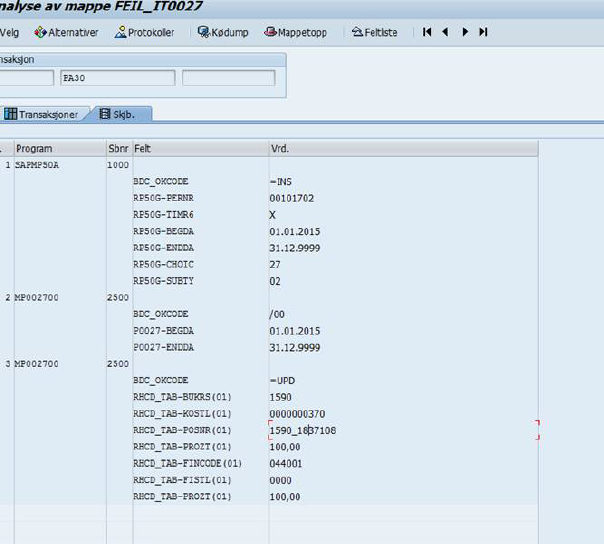This screenshot has height=544, width=604.
Task: Select the =INS okcode value
Action: pos(281,181)
